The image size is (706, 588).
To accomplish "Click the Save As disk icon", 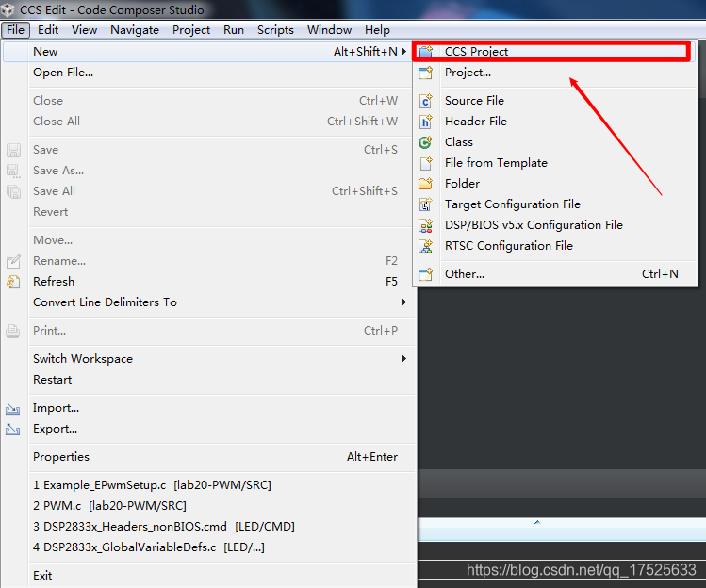I will (x=13, y=171).
